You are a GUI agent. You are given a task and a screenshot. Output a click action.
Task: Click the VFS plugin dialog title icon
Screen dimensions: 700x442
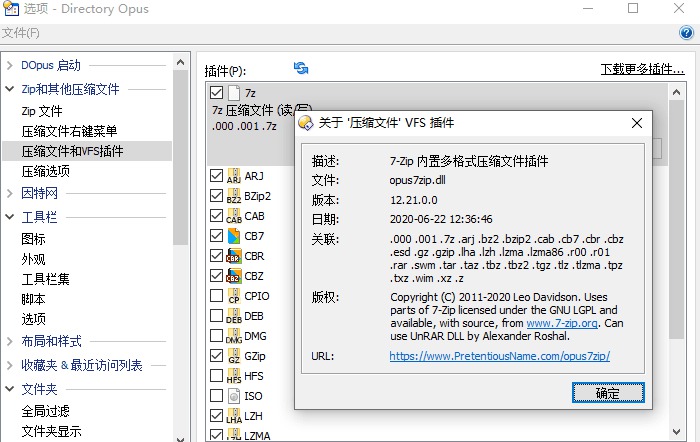click(x=306, y=122)
